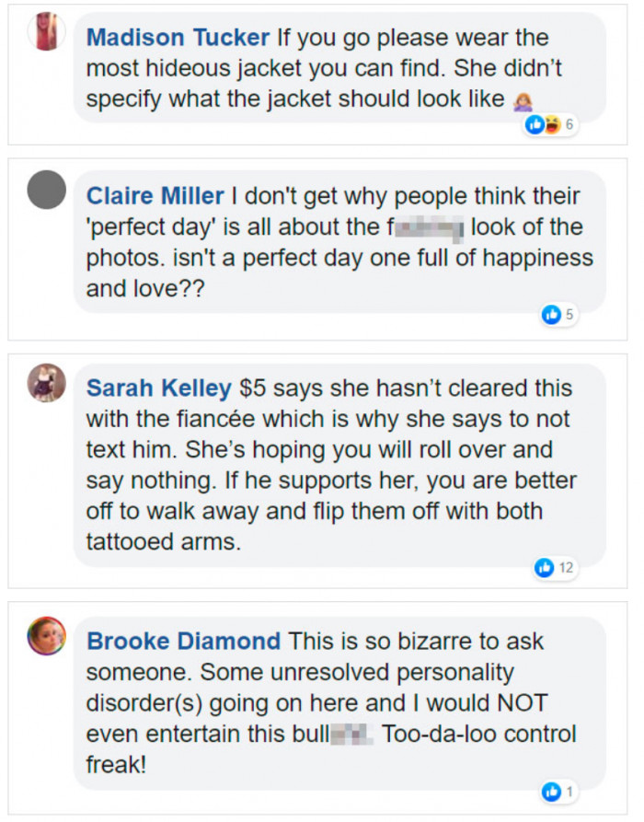Viewport: 644px width, 822px height.
Task: Click the laughing emoji reaction on Madison's comment
Action: [550, 125]
